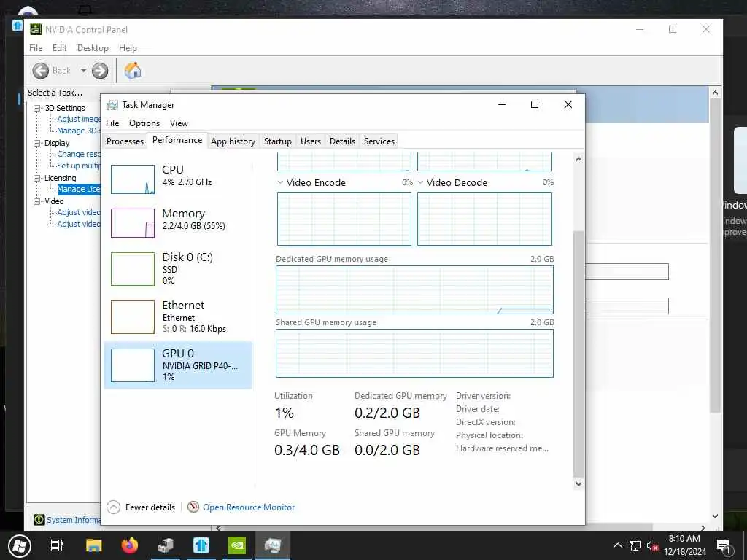Open the Back history dropdown arrow
Screen dimensions: 747x560
83,71
